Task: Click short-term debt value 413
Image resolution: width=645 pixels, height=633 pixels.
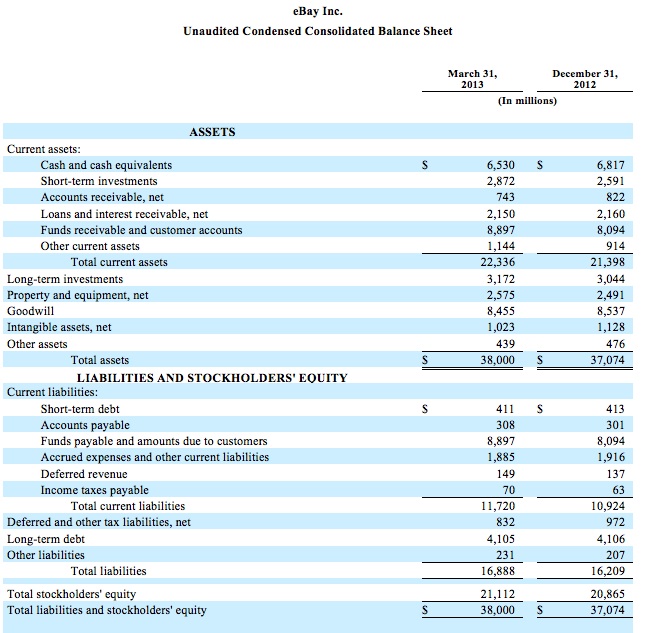Action: [615, 409]
